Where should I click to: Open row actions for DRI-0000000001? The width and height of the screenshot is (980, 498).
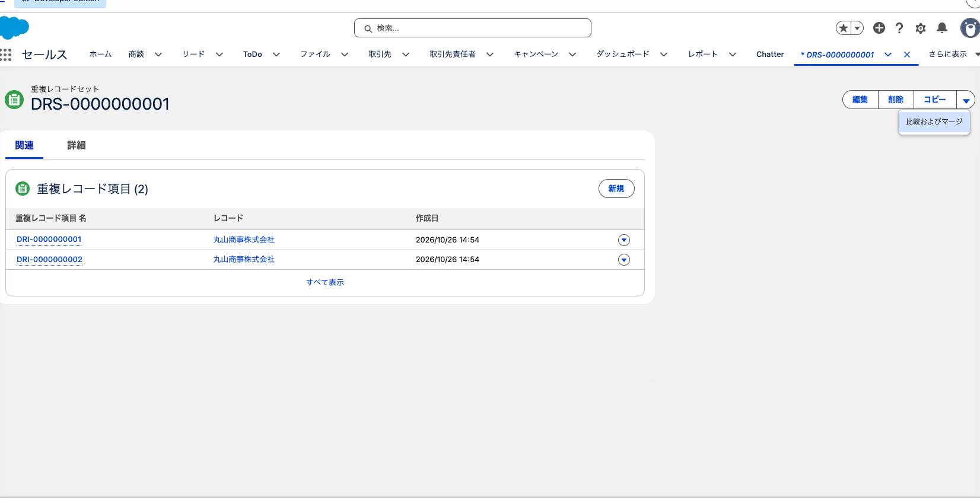pos(624,240)
